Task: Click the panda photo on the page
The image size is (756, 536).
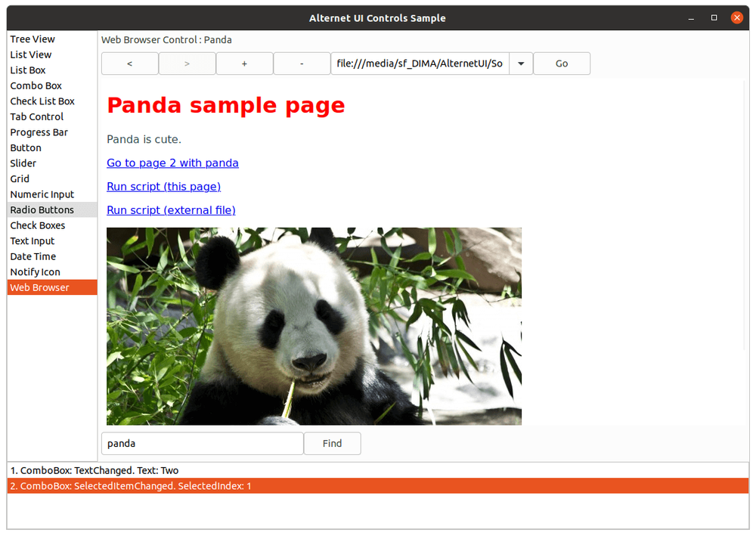Action: pos(314,325)
